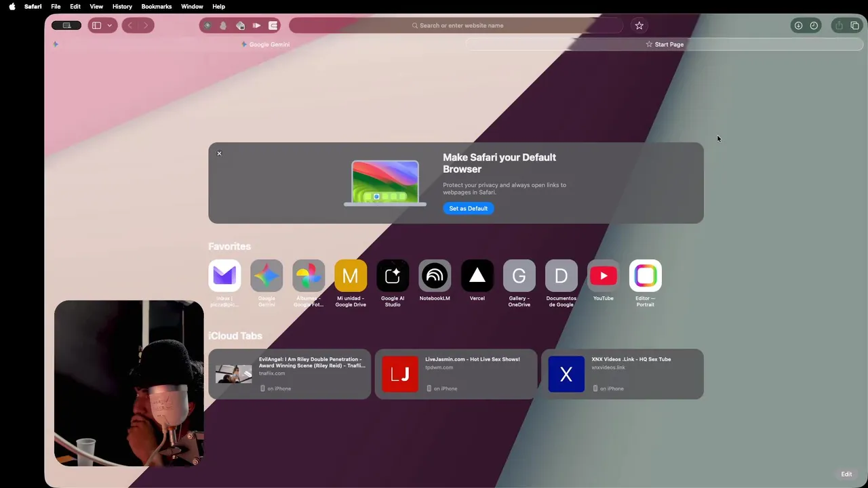
Task: Open the Vercel favorite
Action: coord(477,276)
